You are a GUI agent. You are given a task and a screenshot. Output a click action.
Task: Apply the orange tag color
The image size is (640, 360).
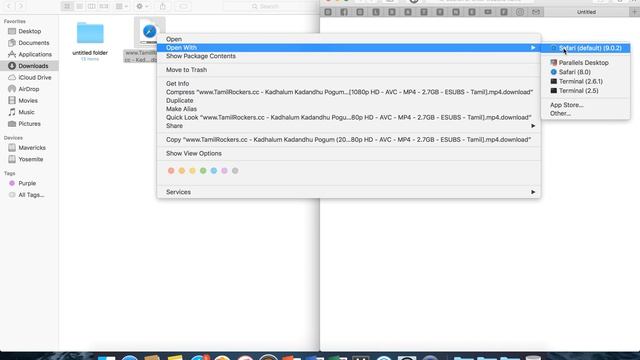pyautogui.click(x=182, y=171)
